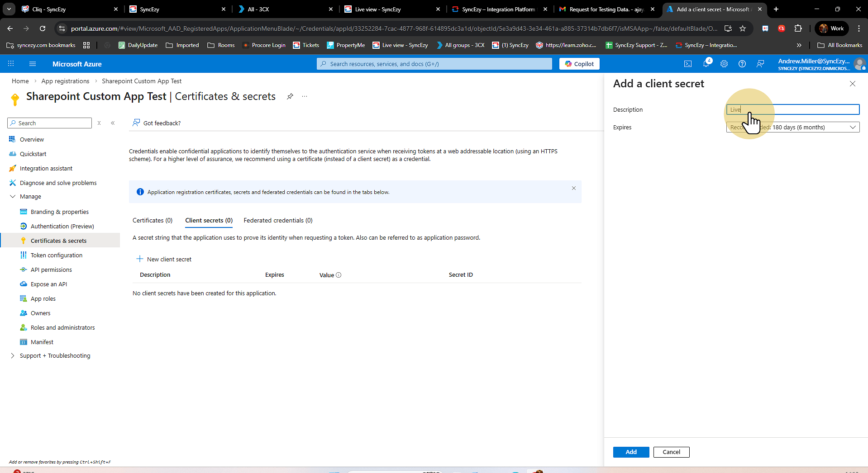
Task: Open Azure Cloud Shell icon
Action: [x=688, y=64]
